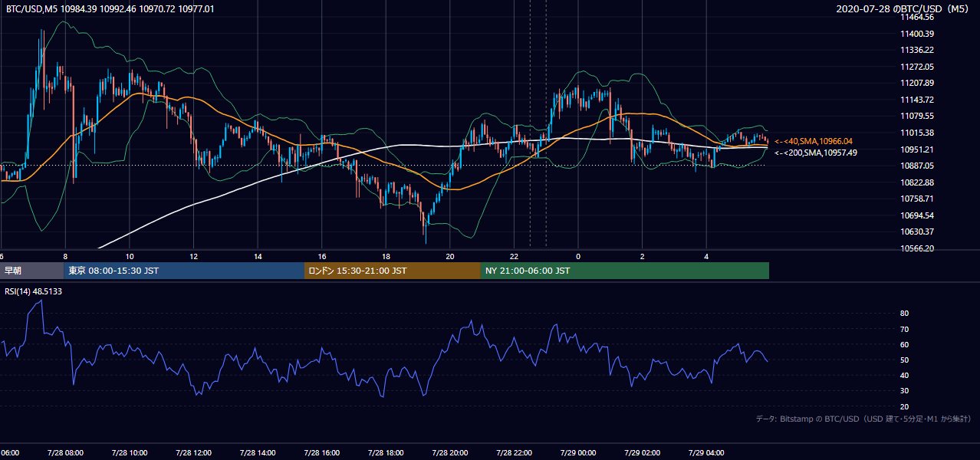This screenshot has width=980, height=460.
Task: Click price axis value 11464.56
Action: (917, 17)
